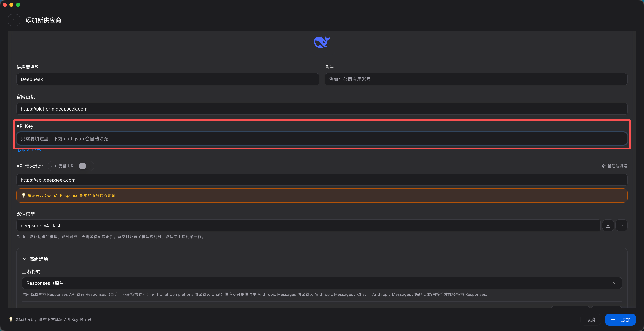Click the DeepSeek whale logo

coord(322,42)
